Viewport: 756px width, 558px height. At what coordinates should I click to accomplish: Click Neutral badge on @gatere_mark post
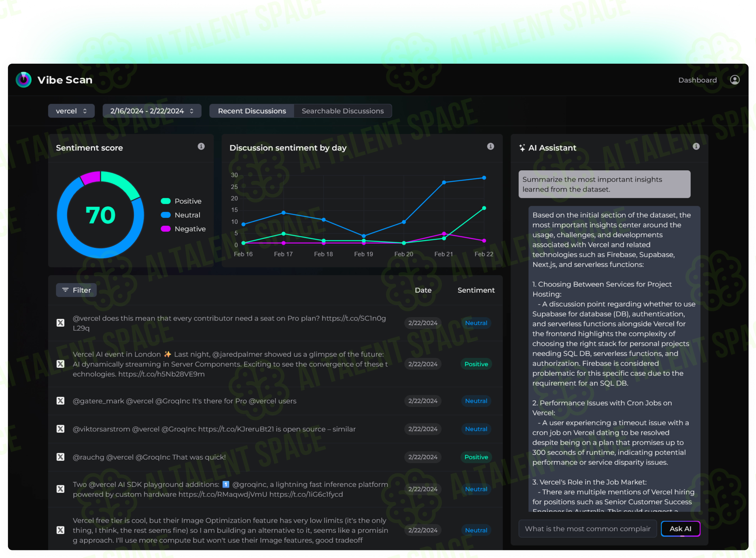476,401
